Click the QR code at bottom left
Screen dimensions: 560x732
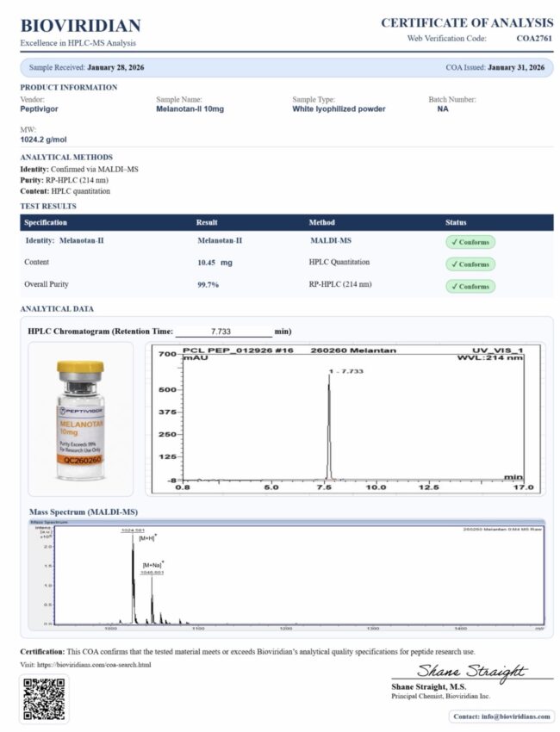pyautogui.click(x=42, y=698)
